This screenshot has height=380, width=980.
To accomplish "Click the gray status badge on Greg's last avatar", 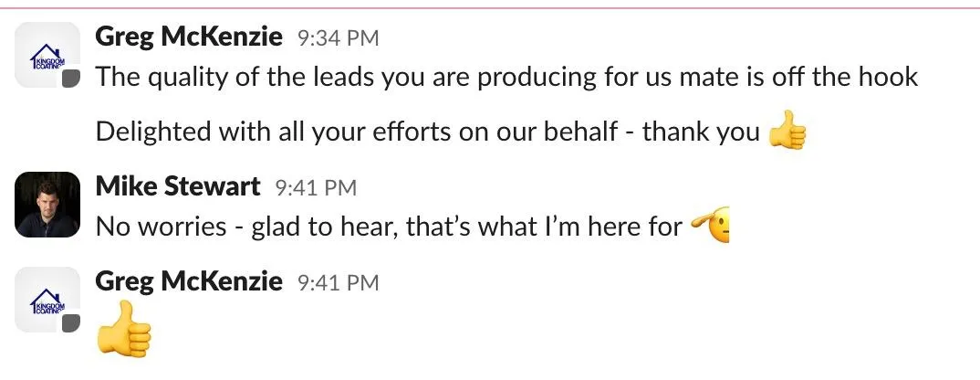I will [72, 323].
